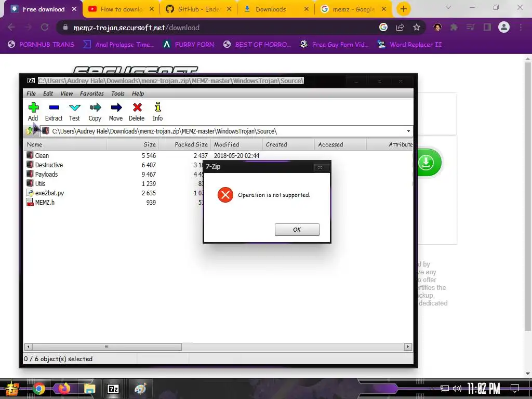Viewport: 532px width, 399px height.
Task: Open the Chrome tab search chevron
Action: point(448,7)
